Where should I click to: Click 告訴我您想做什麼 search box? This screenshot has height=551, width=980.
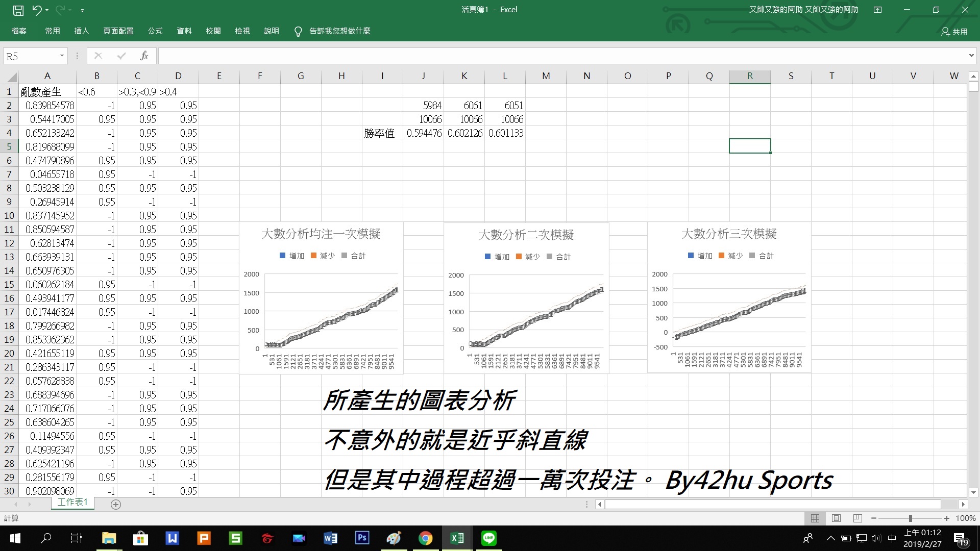(339, 31)
